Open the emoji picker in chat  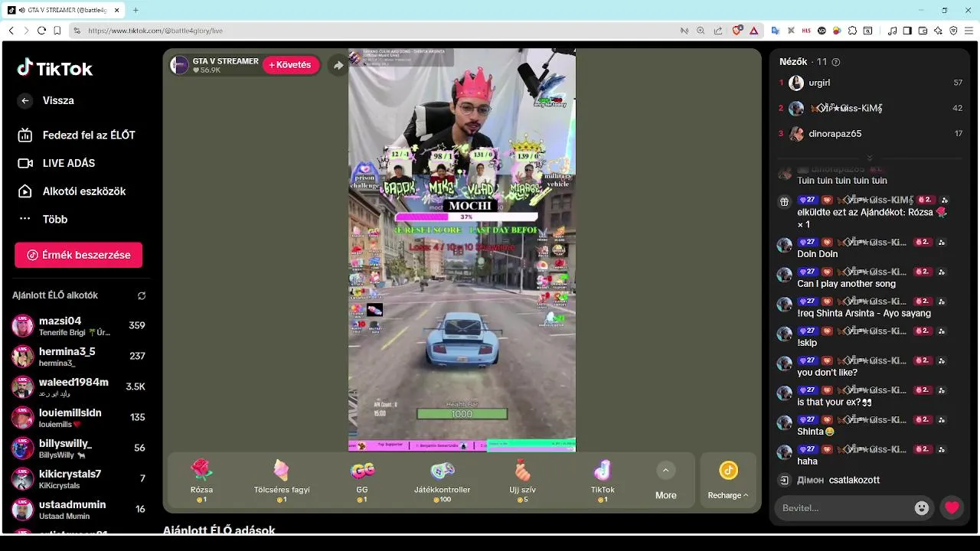922,507
